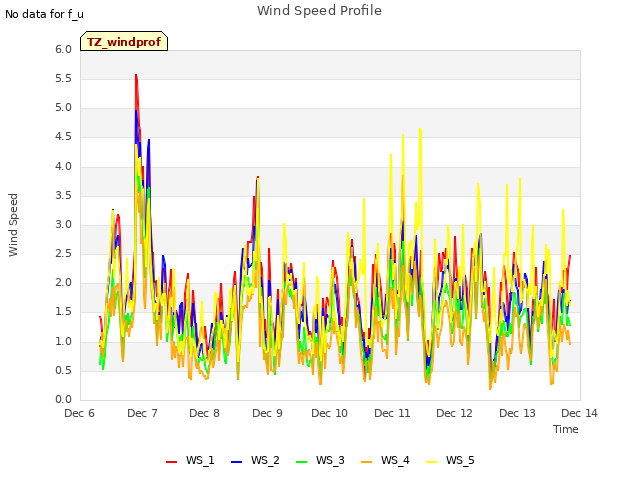The height and width of the screenshot is (480, 640).
Task: Click the 0.0 y-axis tick label
Action: [63, 400]
